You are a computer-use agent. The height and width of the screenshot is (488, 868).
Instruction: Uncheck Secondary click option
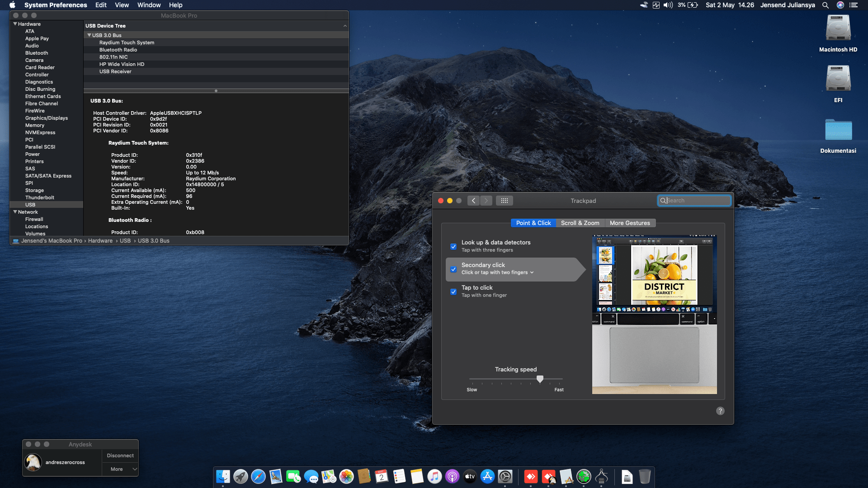[453, 269]
